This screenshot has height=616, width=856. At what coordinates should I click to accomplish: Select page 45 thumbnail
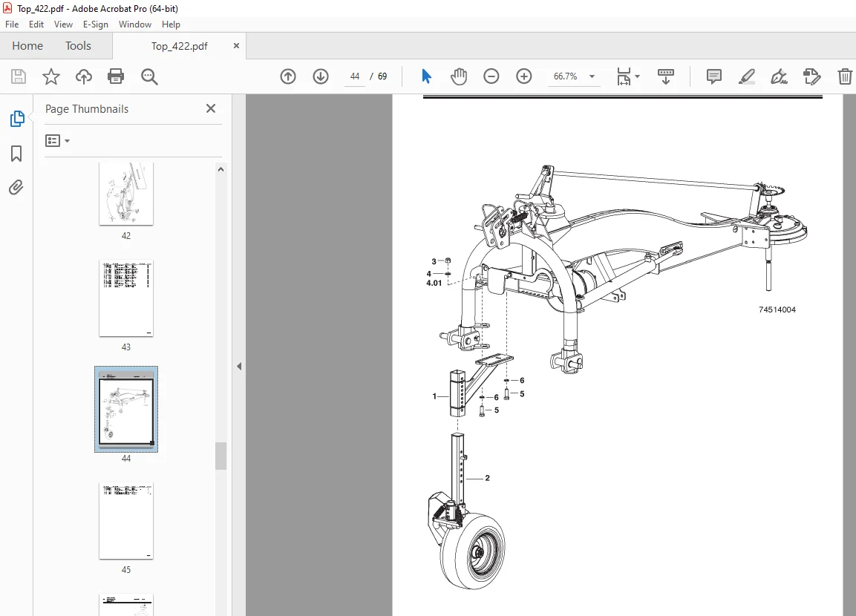pyautogui.click(x=126, y=520)
